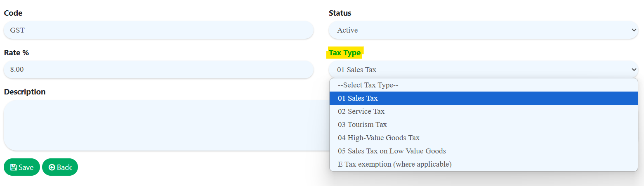Click inside the Description text area
Image resolution: width=644 pixels, height=186 pixels.
(x=166, y=125)
